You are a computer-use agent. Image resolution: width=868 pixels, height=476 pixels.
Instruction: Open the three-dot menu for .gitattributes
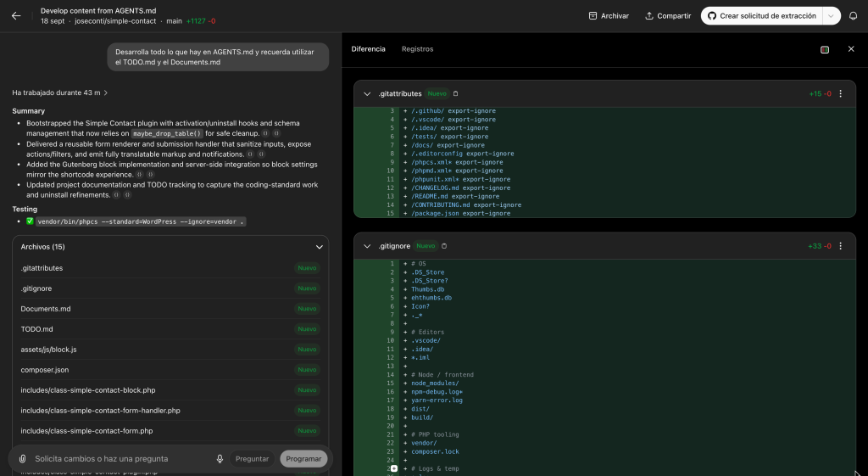[840, 93]
